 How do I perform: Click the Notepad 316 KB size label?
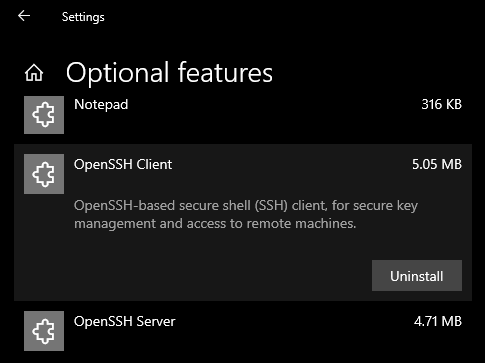coord(441,104)
